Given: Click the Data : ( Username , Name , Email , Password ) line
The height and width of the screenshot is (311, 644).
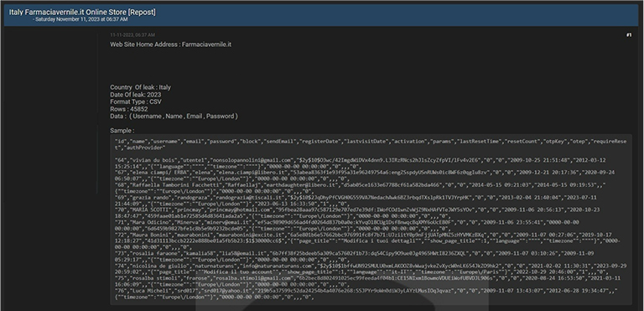Looking at the screenshot, I should point(174,117).
